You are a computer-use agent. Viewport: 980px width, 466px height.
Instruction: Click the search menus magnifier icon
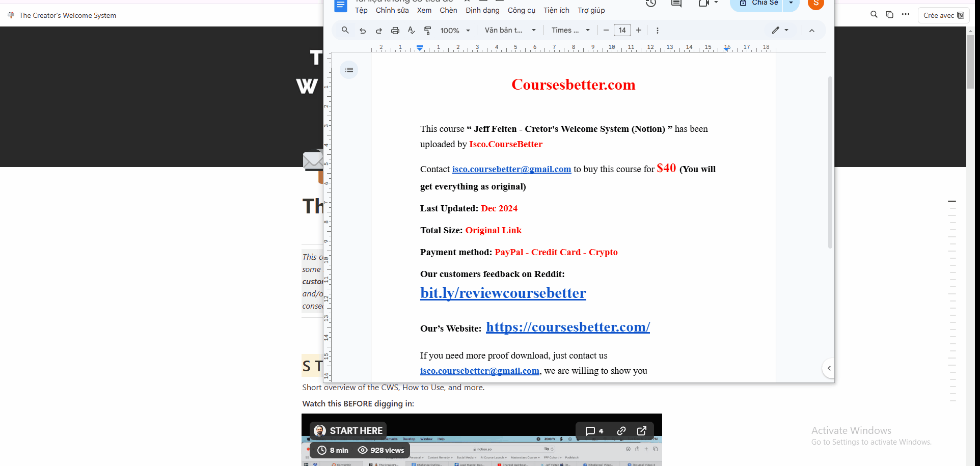[345, 31]
